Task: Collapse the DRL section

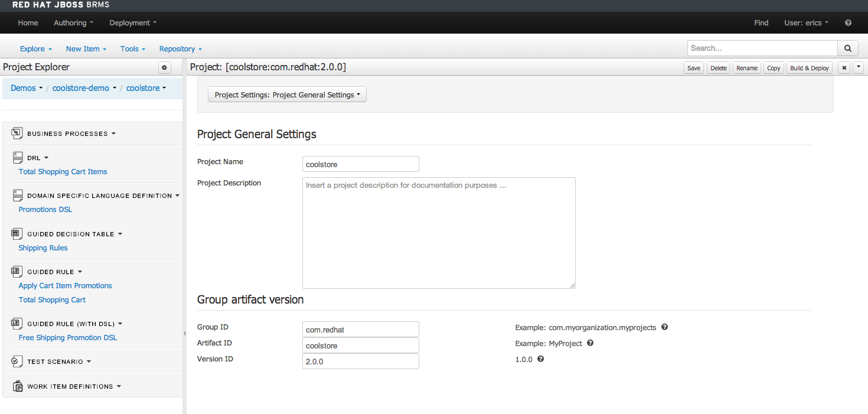Action: tap(46, 158)
